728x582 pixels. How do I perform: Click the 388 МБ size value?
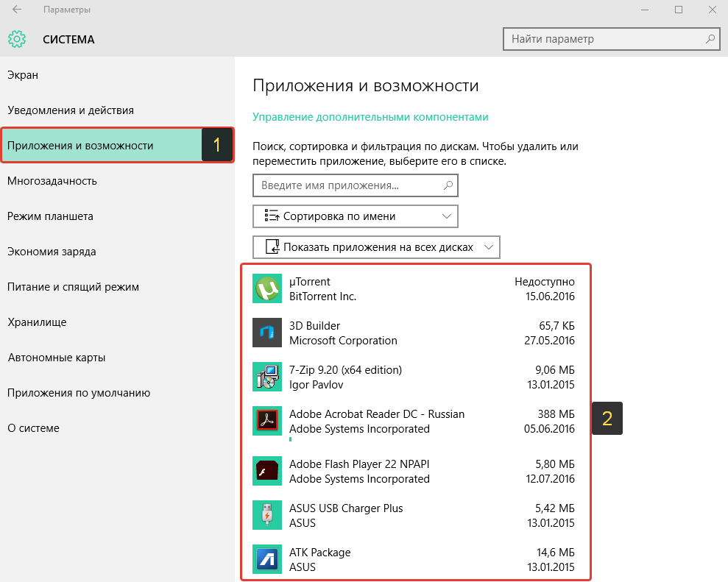tap(556, 414)
